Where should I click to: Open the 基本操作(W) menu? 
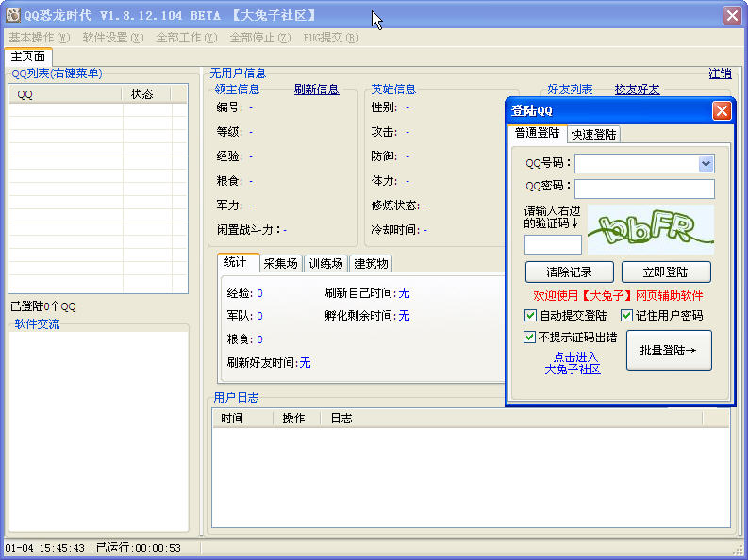click(x=39, y=38)
